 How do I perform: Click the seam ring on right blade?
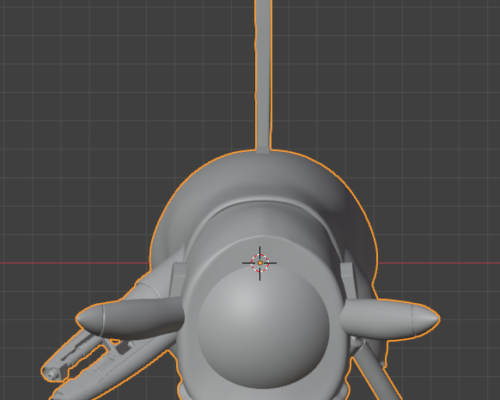(x=412, y=319)
